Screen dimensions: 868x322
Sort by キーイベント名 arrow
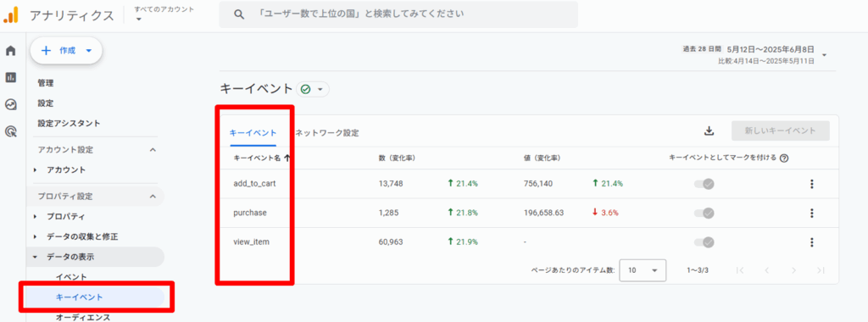(287, 158)
